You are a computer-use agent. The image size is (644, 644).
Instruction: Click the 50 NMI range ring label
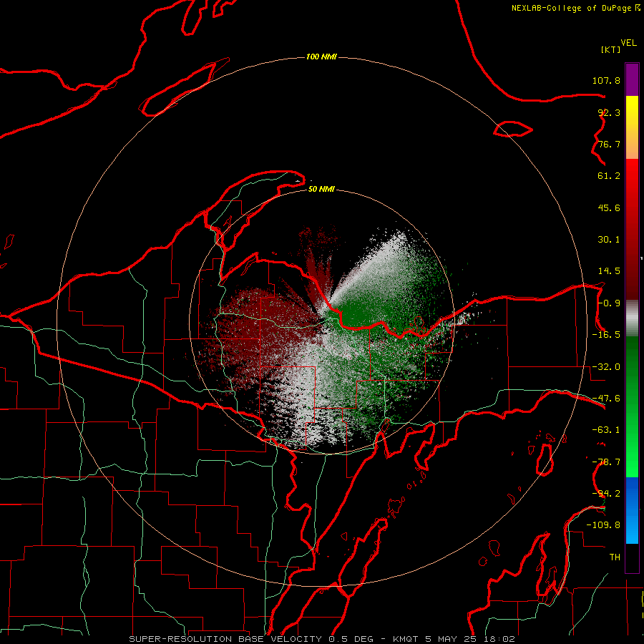coord(321,189)
